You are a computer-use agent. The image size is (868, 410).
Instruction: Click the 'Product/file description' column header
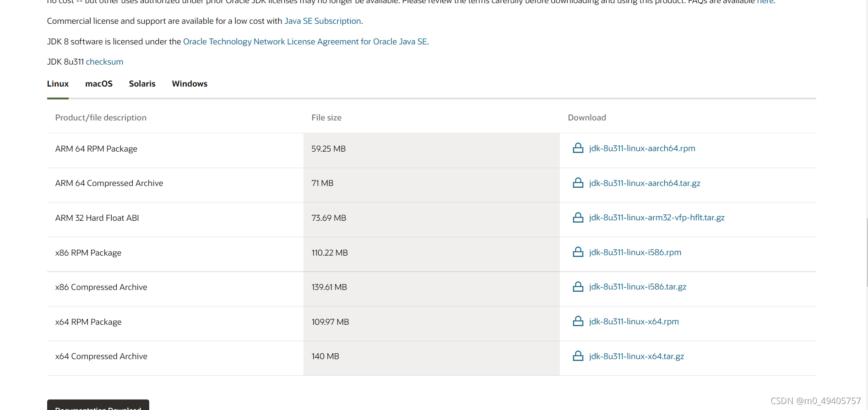coord(101,118)
